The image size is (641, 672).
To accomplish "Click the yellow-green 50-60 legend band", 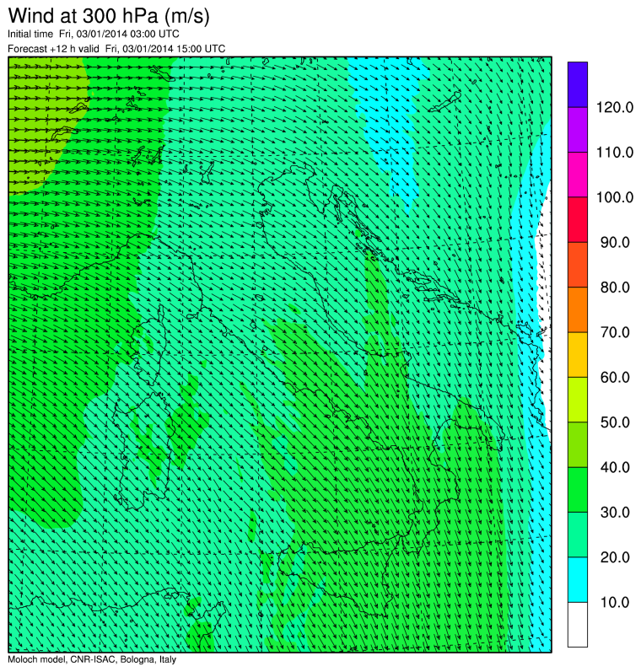I will [x=578, y=400].
